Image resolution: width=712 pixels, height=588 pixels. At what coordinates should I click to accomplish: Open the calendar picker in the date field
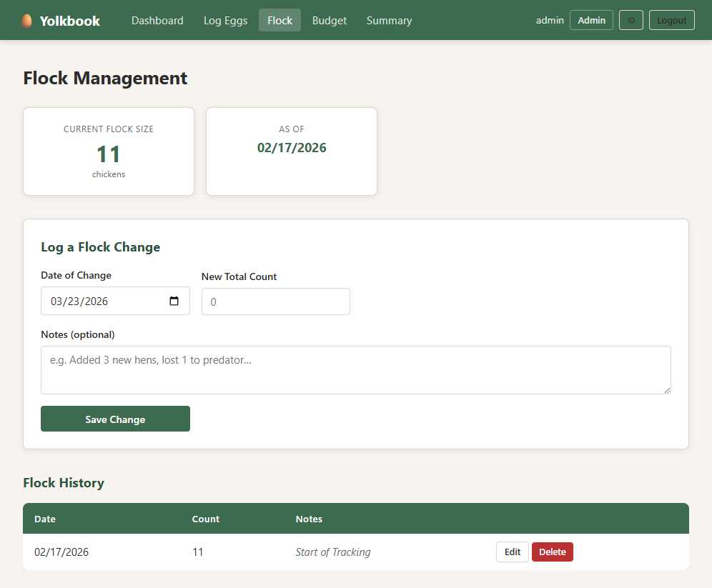[174, 301]
